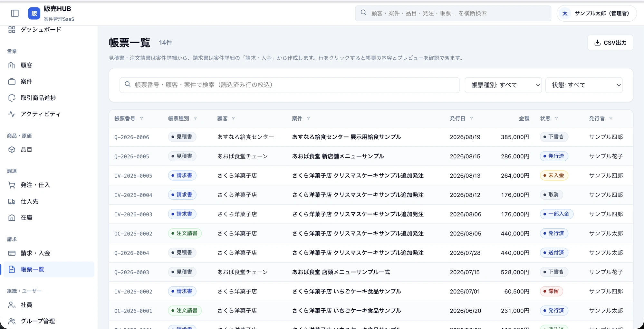644x329 pixels.
Task: Open 品目 in the sidebar
Action: tap(49, 150)
